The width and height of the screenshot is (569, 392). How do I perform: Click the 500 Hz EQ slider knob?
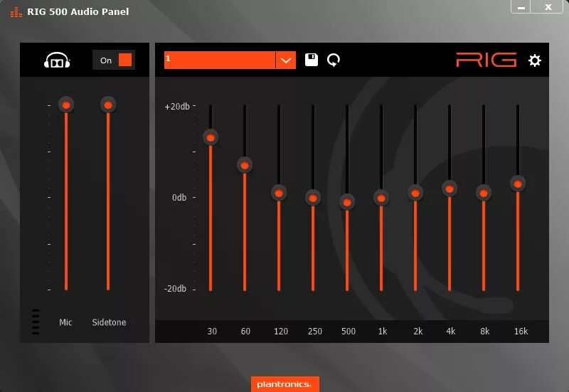click(347, 202)
